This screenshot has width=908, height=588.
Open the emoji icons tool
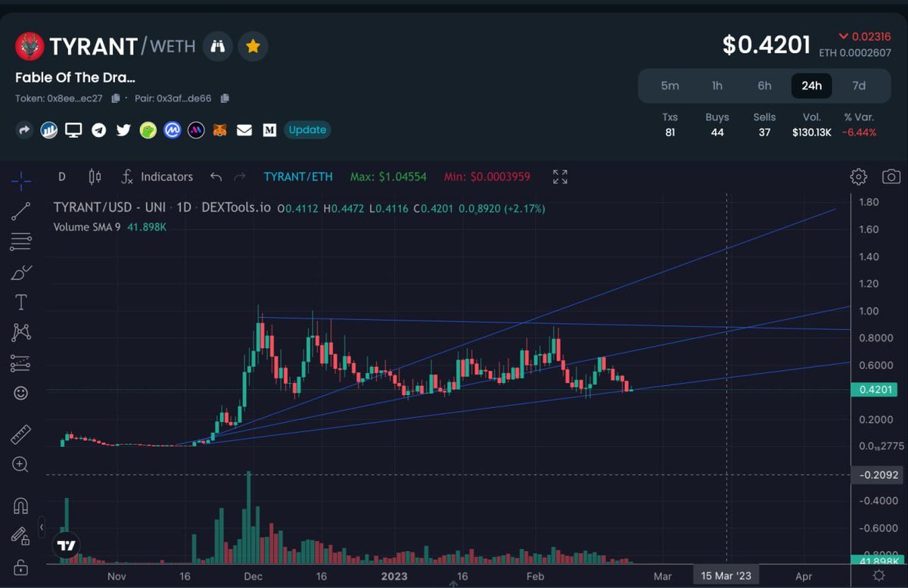21,393
